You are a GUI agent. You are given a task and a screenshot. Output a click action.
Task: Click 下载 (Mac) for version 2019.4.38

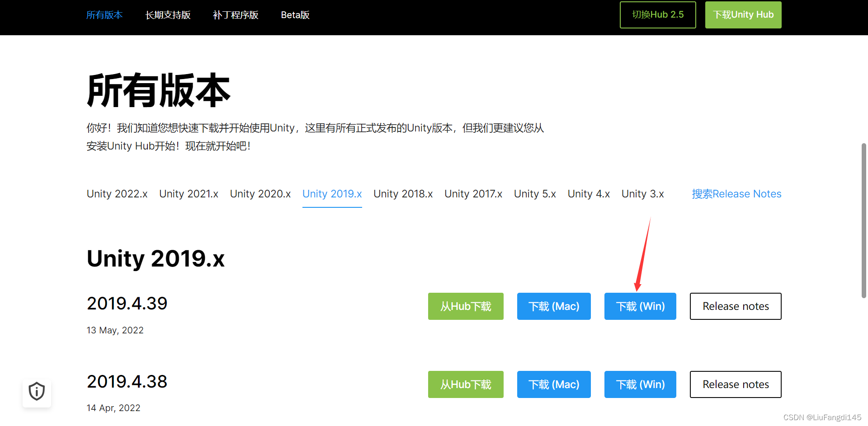click(x=554, y=384)
